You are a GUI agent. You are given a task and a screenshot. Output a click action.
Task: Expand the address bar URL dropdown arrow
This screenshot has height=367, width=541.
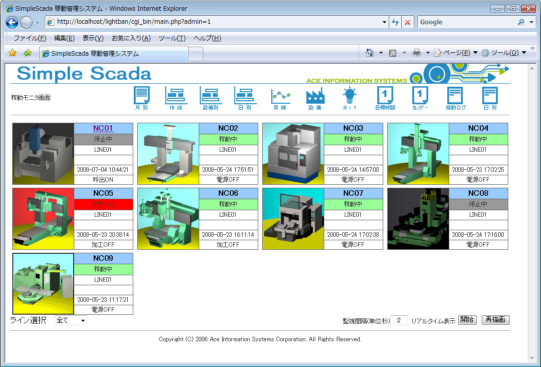pos(384,22)
